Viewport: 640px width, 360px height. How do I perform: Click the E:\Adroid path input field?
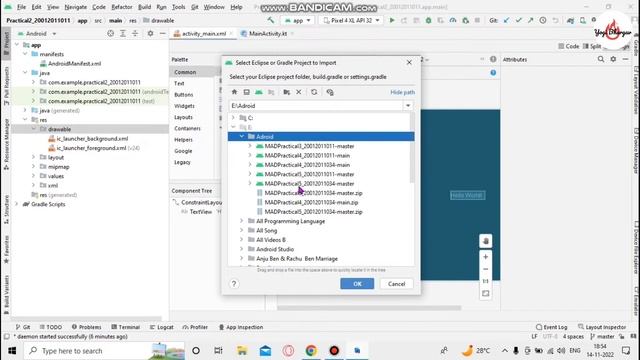[x=316, y=106]
